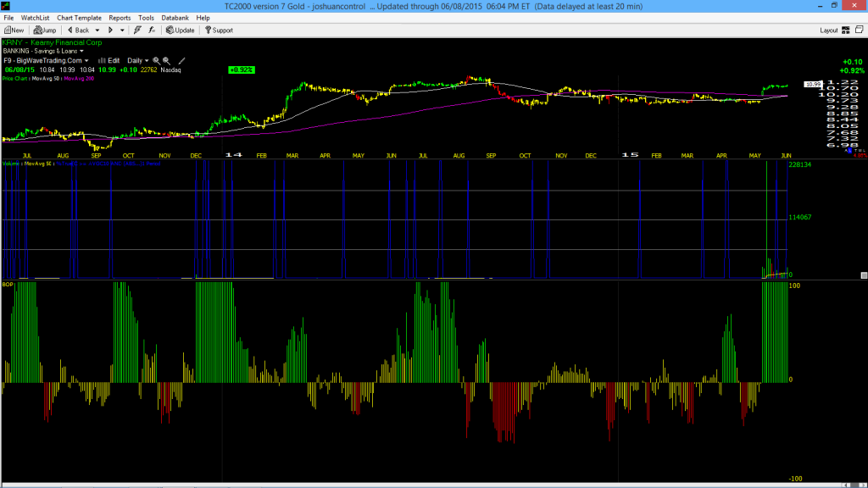
Task: Click the cascade windows icon beside Layout
Action: pyautogui.click(x=860, y=30)
